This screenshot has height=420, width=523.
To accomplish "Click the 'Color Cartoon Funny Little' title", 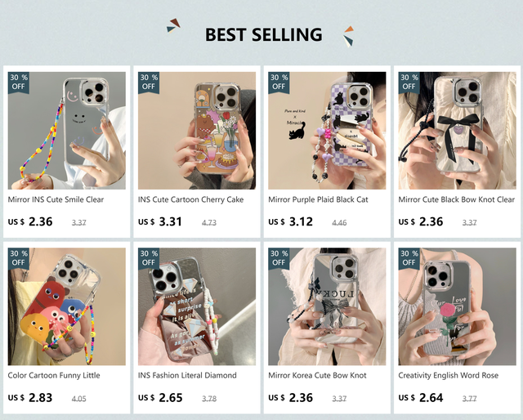I will pos(54,375).
